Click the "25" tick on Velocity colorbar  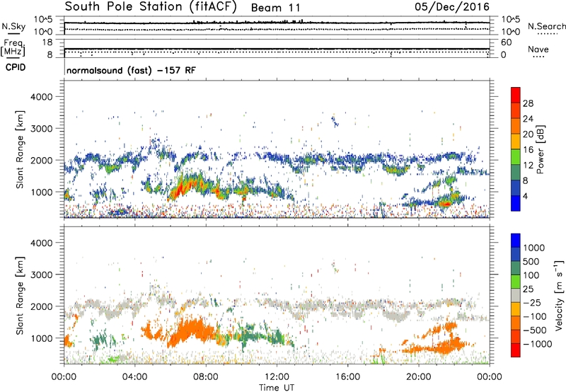528,289
